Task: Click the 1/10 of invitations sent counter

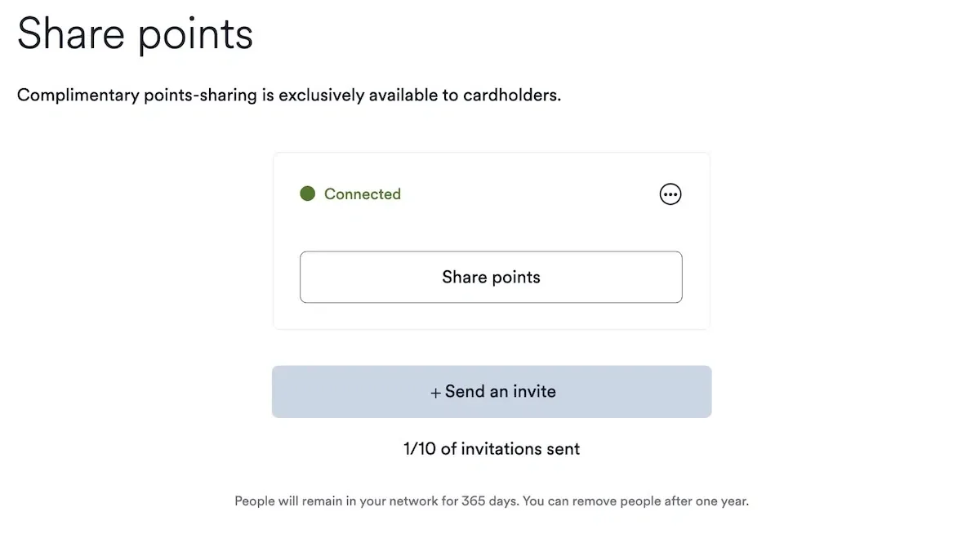Action: [x=492, y=449]
